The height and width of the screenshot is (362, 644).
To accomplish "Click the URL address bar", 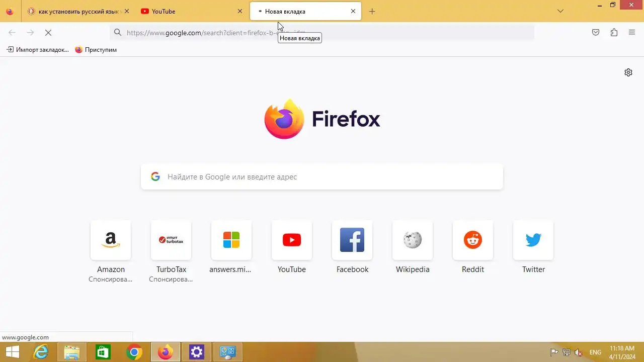I will [x=322, y=32].
